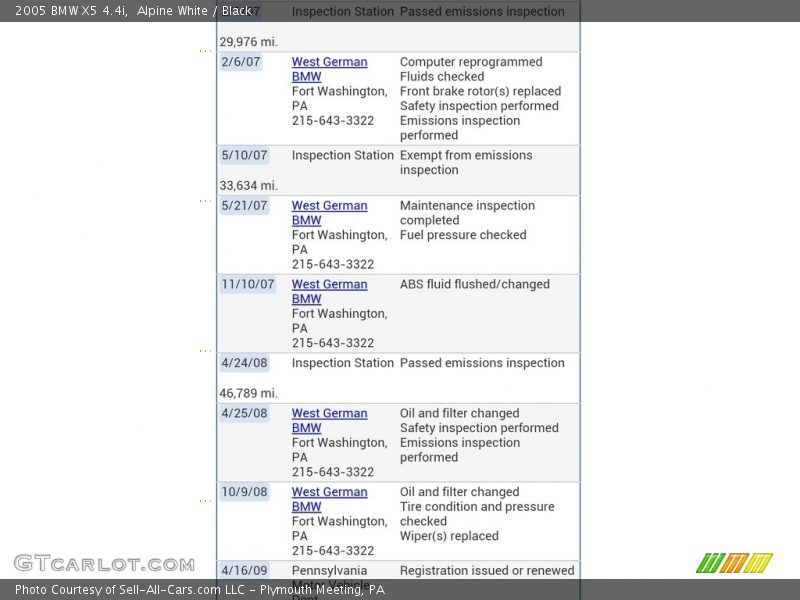Viewport: 800px width, 600px height.
Task: Click 'Inspection Station' source for 5/10/07
Action: tap(342, 155)
